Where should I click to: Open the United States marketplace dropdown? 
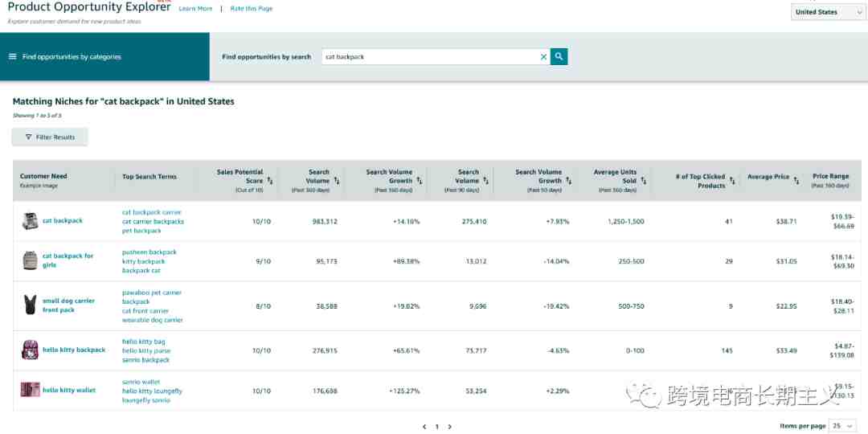pos(827,12)
